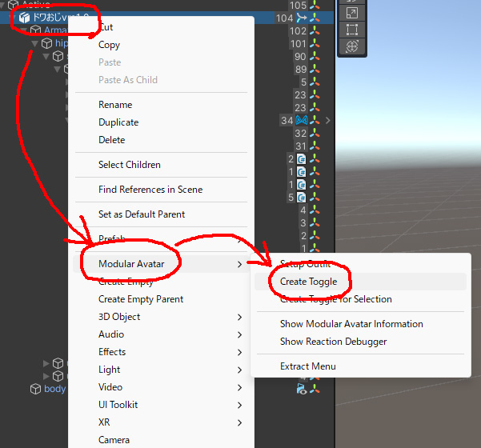This screenshot has width=481, height=448.
Task: Choose Create Toggle from Modular Avatar submenu
Action: (x=308, y=282)
